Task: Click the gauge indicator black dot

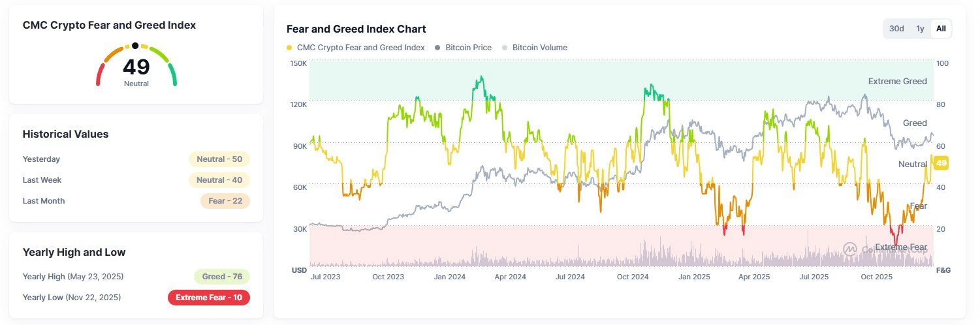Action: [x=135, y=46]
